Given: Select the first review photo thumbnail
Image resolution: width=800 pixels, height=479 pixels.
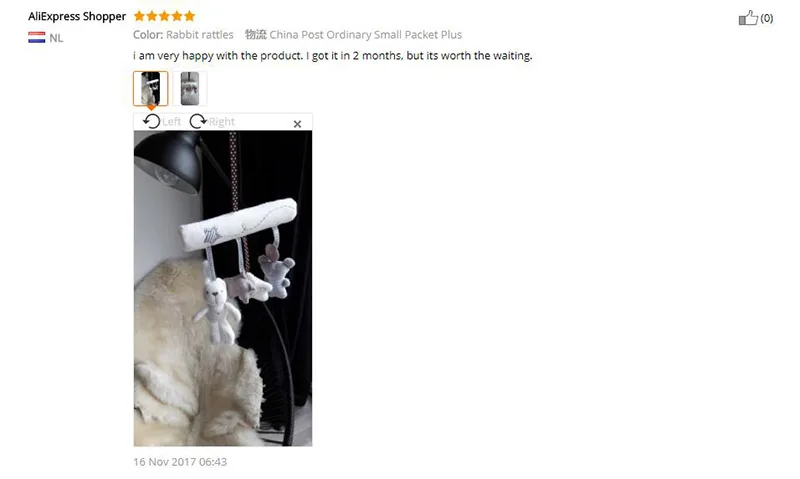Looking at the screenshot, I should 151,88.
